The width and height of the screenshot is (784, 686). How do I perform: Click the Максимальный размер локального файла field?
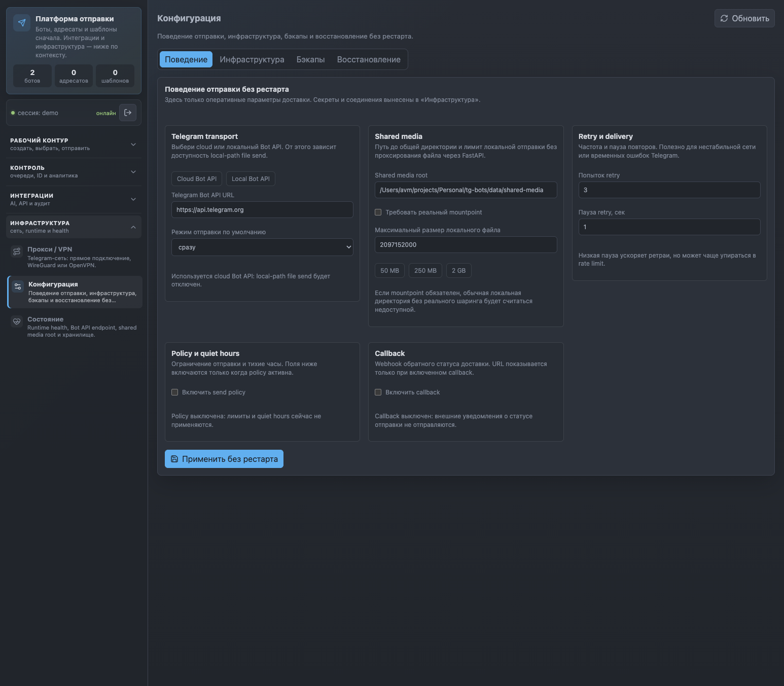pos(466,244)
